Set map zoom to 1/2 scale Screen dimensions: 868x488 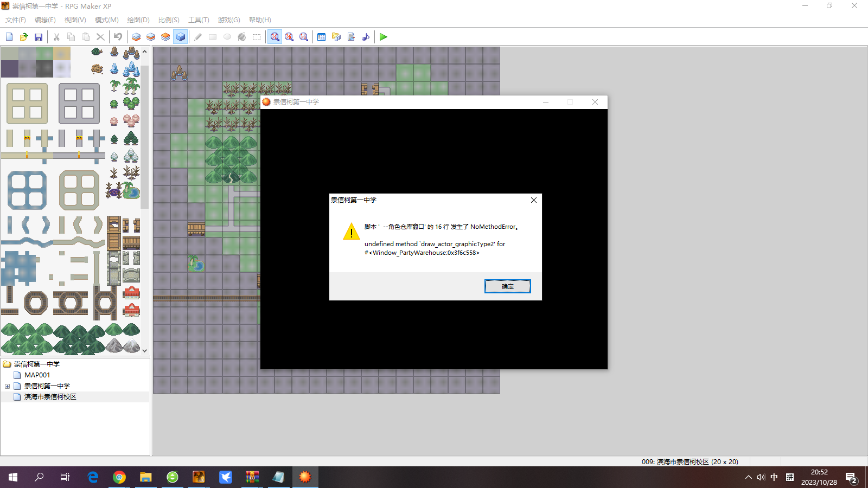click(x=289, y=37)
